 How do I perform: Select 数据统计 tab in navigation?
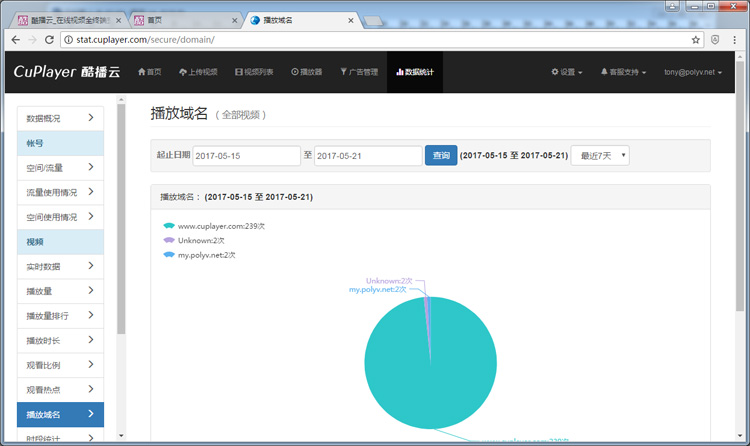414,72
